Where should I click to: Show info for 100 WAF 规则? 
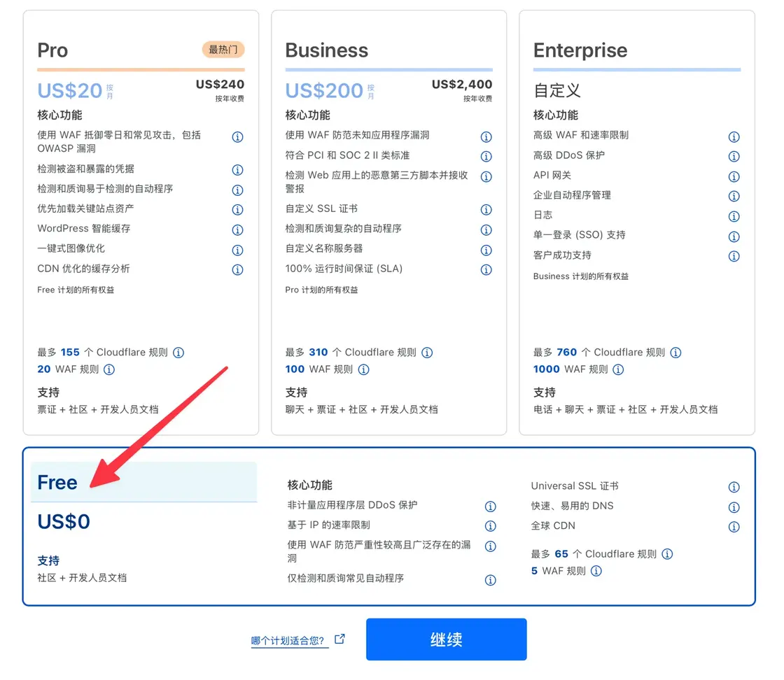click(363, 369)
